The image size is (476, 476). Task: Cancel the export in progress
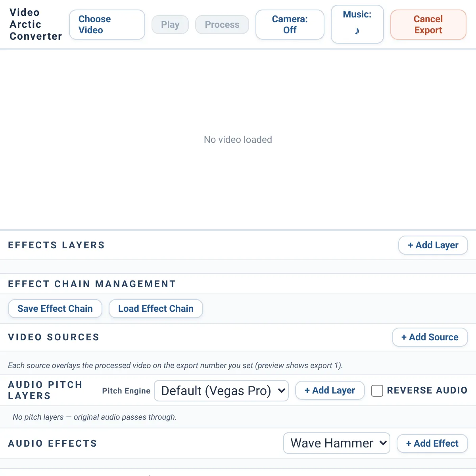(x=428, y=25)
